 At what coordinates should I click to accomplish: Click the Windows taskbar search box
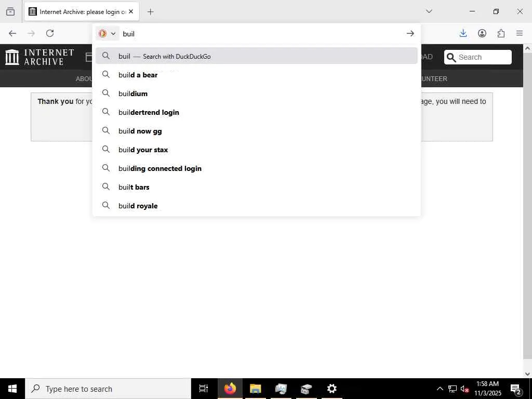coord(108,389)
